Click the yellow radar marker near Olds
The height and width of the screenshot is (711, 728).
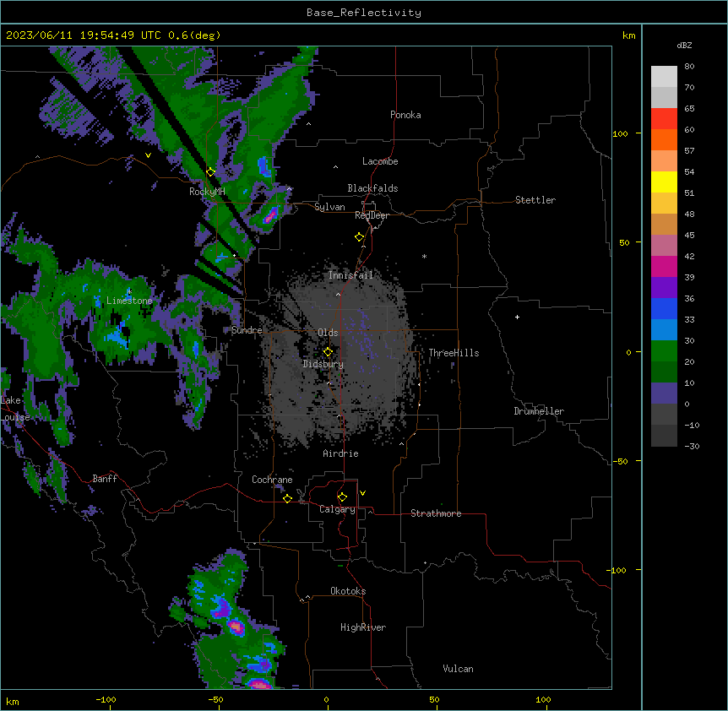pos(328,351)
